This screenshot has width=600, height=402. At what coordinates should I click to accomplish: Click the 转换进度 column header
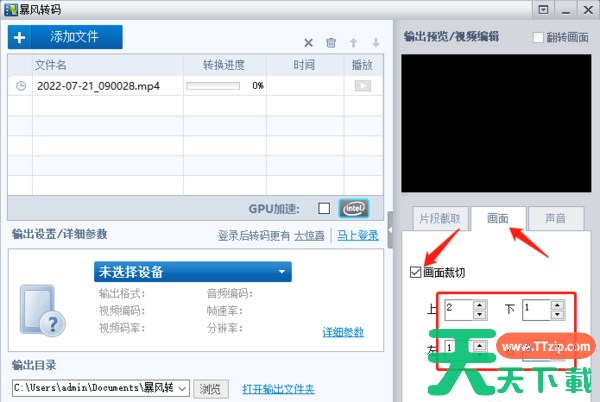[224, 65]
